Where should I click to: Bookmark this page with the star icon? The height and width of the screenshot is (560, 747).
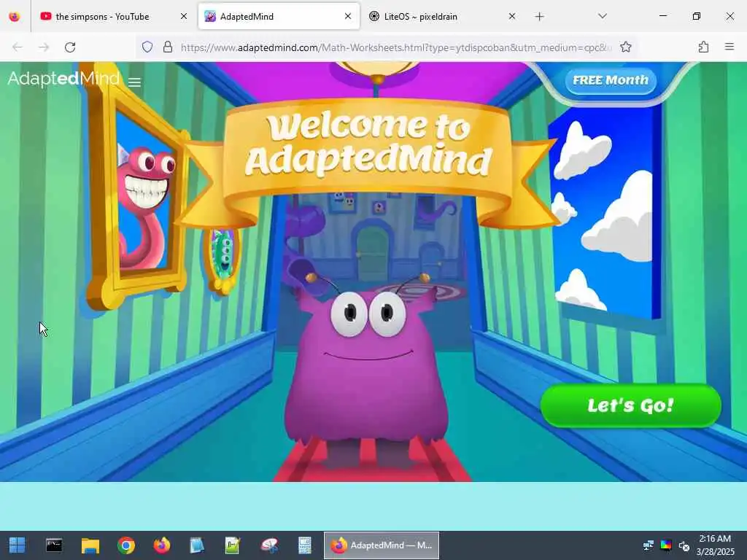coord(625,47)
